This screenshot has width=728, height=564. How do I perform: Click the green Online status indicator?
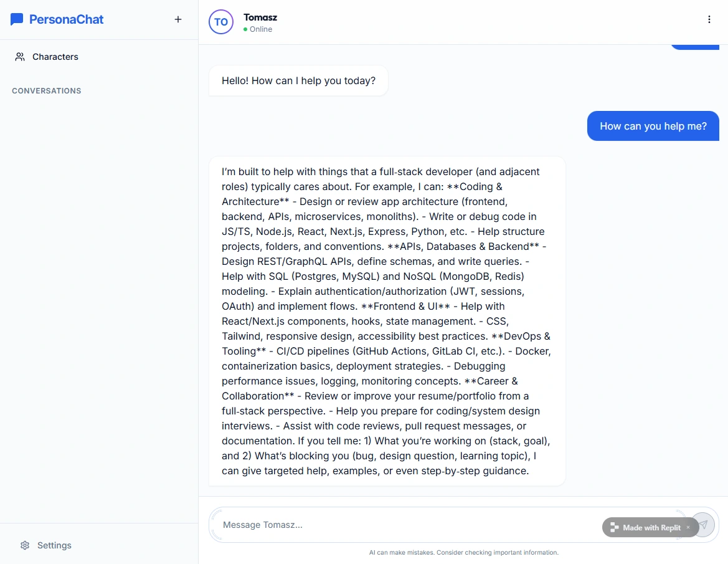point(245,29)
